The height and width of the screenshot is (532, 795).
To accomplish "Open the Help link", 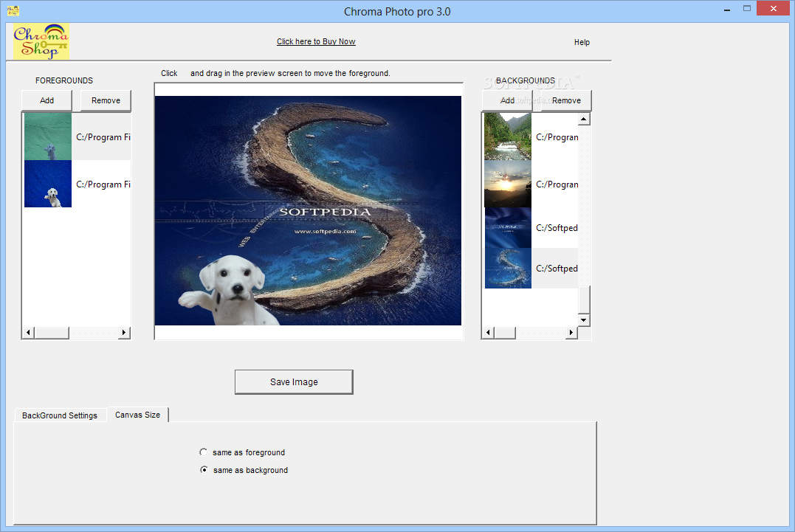I will click(x=582, y=43).
